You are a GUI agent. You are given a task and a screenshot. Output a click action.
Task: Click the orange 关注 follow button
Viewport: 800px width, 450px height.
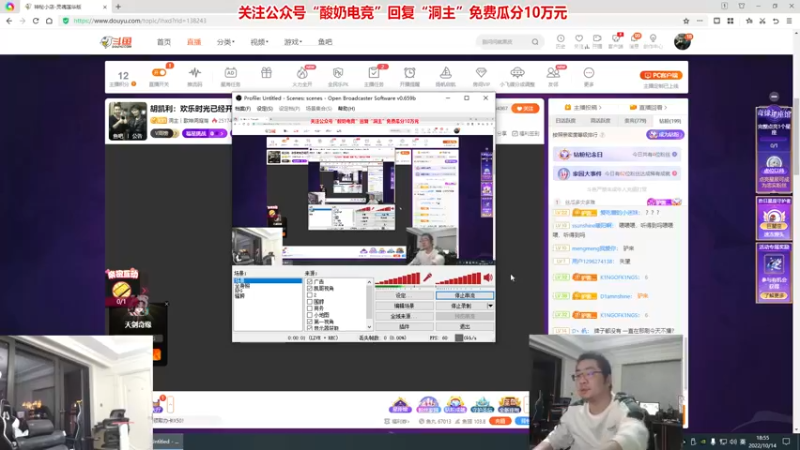[525, 108]
